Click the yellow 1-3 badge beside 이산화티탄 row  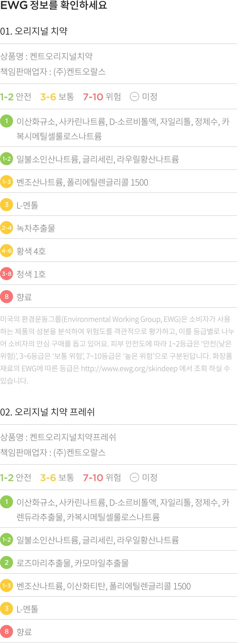(x=7, y=586)
